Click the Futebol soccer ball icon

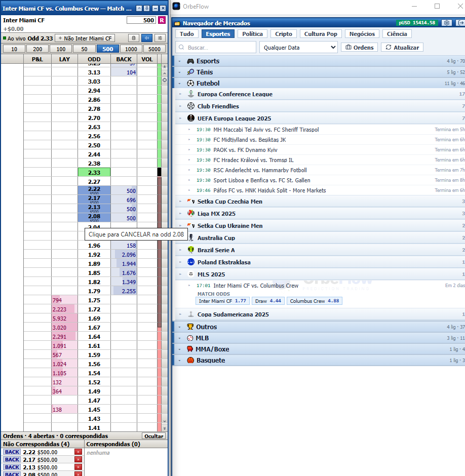click(190, 83)
